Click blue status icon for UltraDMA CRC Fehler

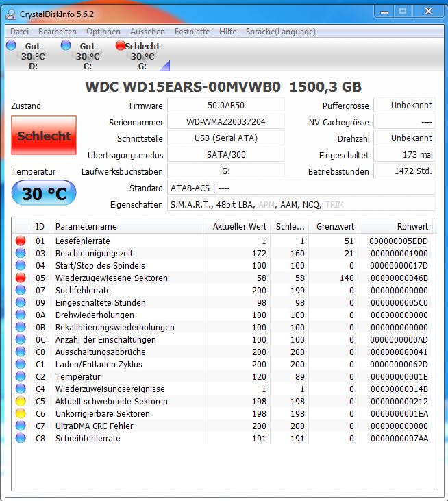click(21, 426)
